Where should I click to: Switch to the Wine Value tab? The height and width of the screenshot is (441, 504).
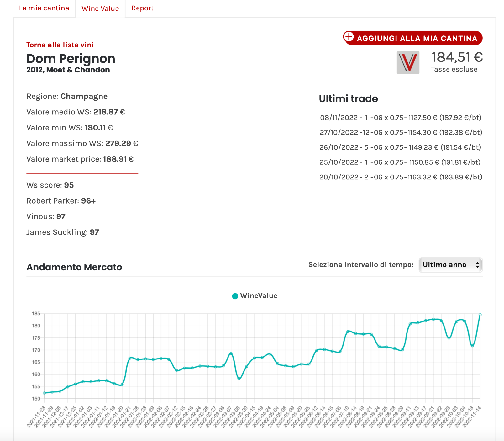(x=100, y=8)
